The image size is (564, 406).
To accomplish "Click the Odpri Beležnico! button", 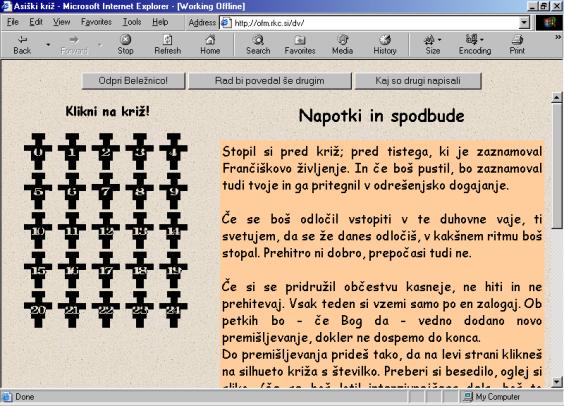I will 133,81.
